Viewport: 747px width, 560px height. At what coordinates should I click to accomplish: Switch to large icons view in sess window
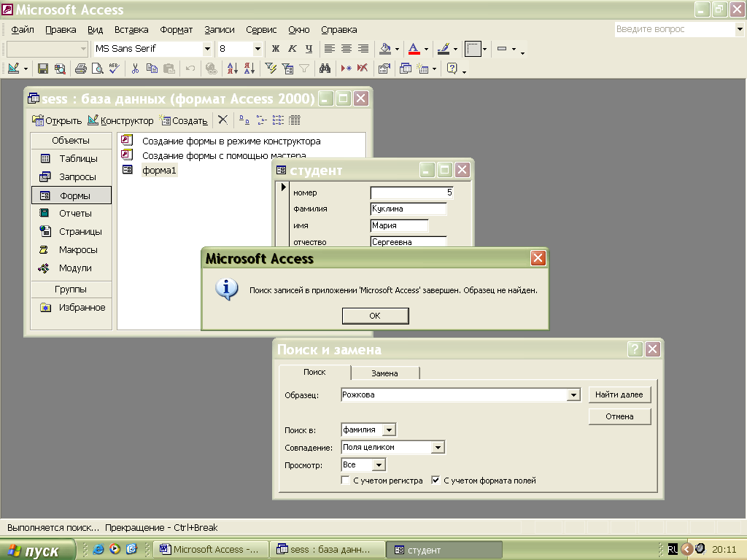pos(244,120)
